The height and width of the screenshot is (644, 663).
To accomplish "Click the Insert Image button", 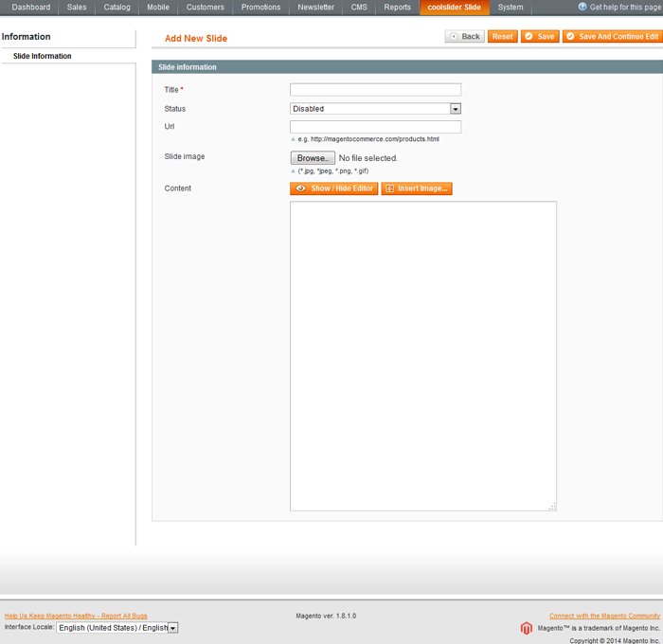I will tap(417, 188).
